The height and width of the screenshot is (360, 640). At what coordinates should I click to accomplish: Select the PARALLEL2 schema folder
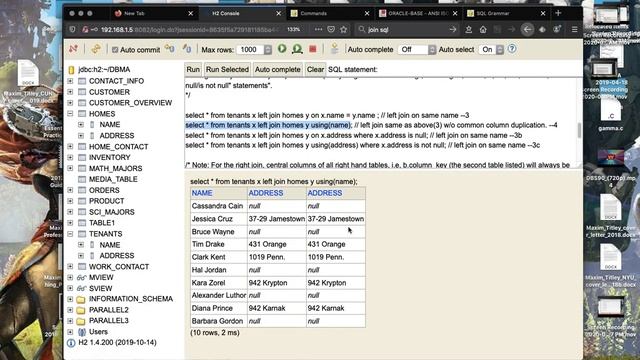pos(109,310)
